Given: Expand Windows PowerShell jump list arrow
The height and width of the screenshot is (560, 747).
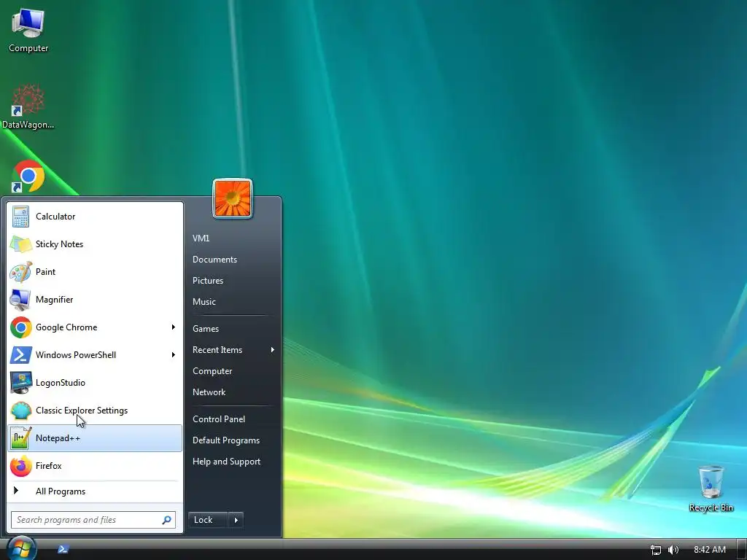Looking at the screenshot, I should [174, 355].
